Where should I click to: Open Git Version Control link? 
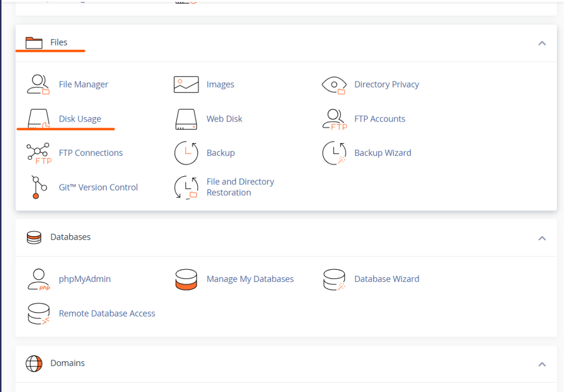click(x=98, y=187)
